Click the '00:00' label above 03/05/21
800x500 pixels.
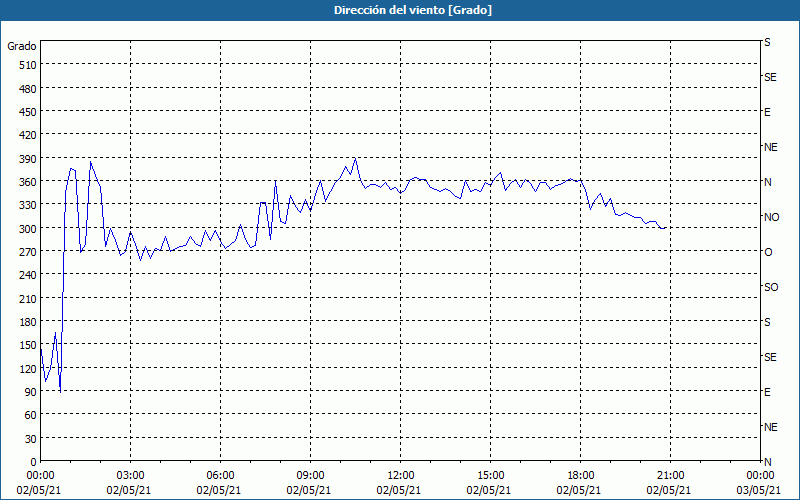click(760, 476)
